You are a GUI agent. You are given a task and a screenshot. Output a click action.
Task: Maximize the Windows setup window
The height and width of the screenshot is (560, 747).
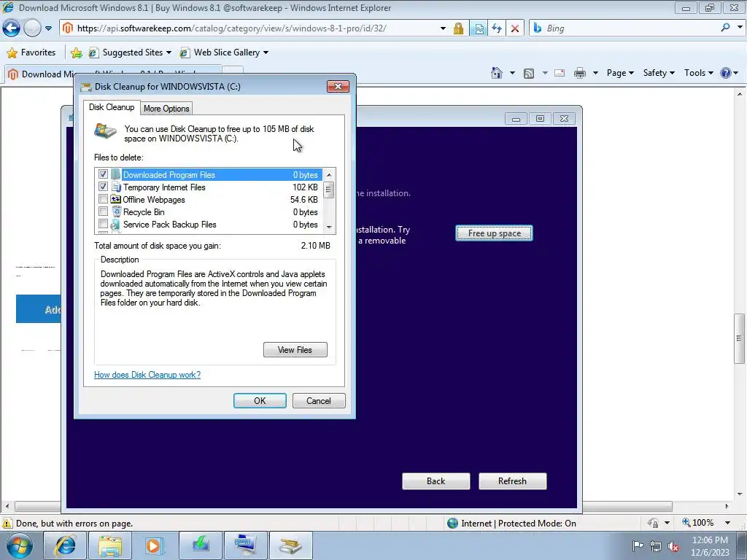[x=540, y=119]
